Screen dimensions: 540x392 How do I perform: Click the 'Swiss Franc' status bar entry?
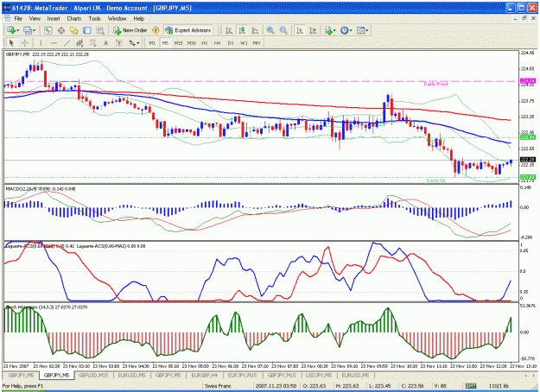218,386
